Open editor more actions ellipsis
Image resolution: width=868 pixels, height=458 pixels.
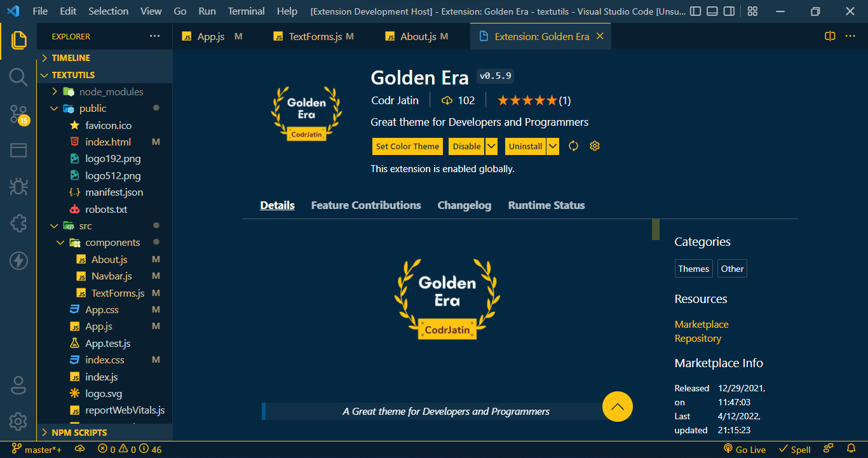pyautogui.click(x=850, y=36)
